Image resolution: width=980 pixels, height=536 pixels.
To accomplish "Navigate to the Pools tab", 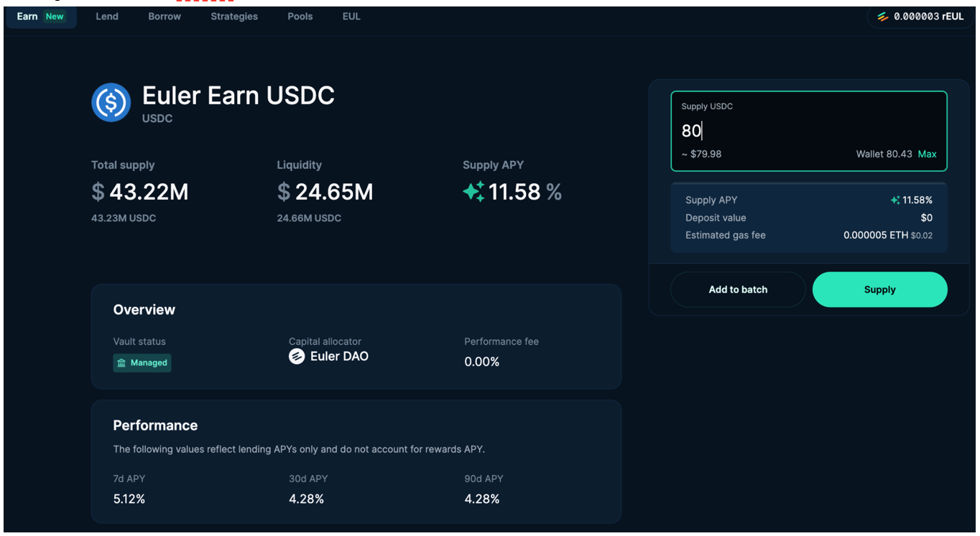I will [300, 17].
